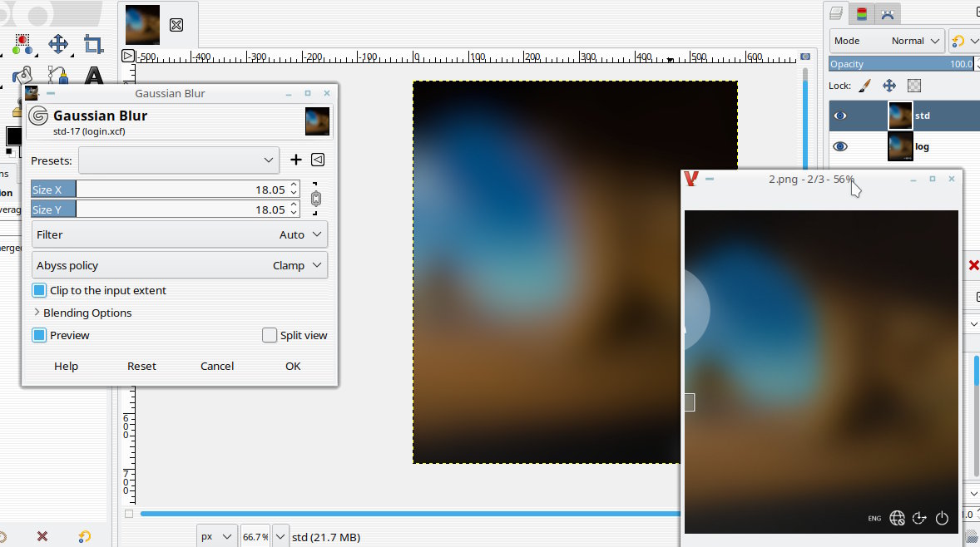Screen dimensions: 980x547
Task: Select the Crop tool
Action: [x=93, y=44]
